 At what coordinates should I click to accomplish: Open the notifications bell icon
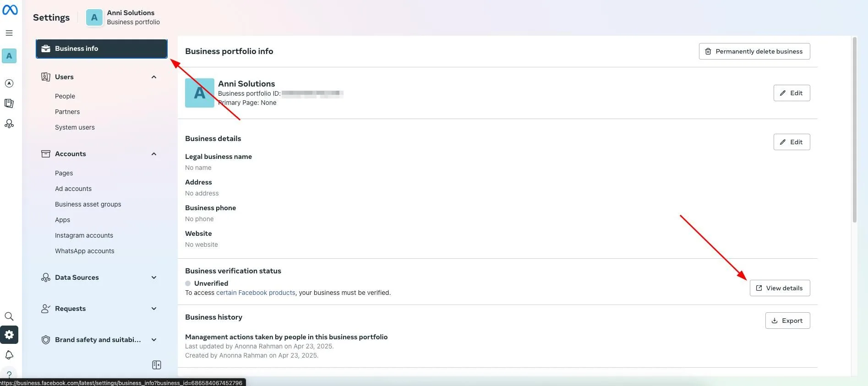coord(9,355)
